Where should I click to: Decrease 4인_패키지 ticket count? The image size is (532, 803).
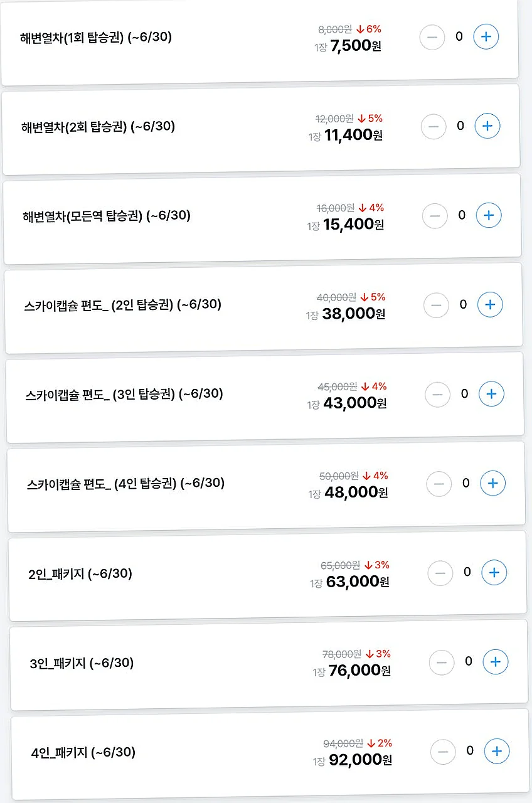(443, 752)
